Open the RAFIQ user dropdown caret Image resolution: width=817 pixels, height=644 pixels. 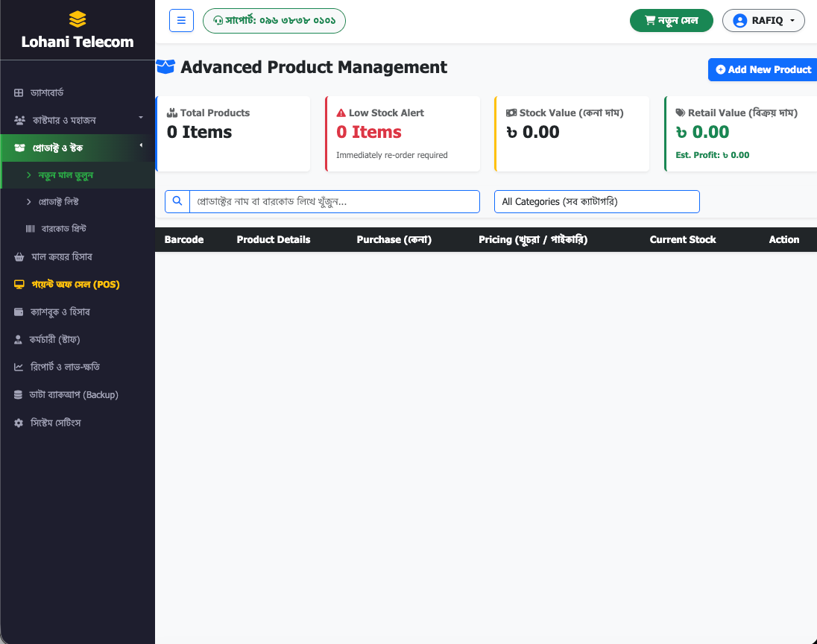coord(792,20)
